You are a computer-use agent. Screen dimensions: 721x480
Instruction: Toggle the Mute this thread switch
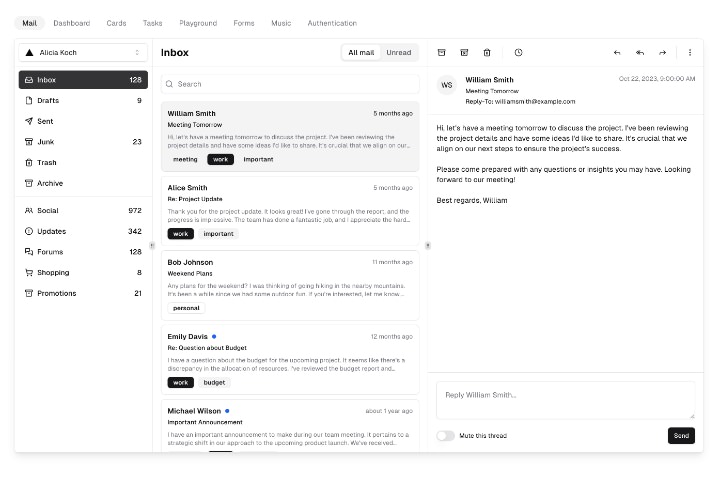pos(446,435)
